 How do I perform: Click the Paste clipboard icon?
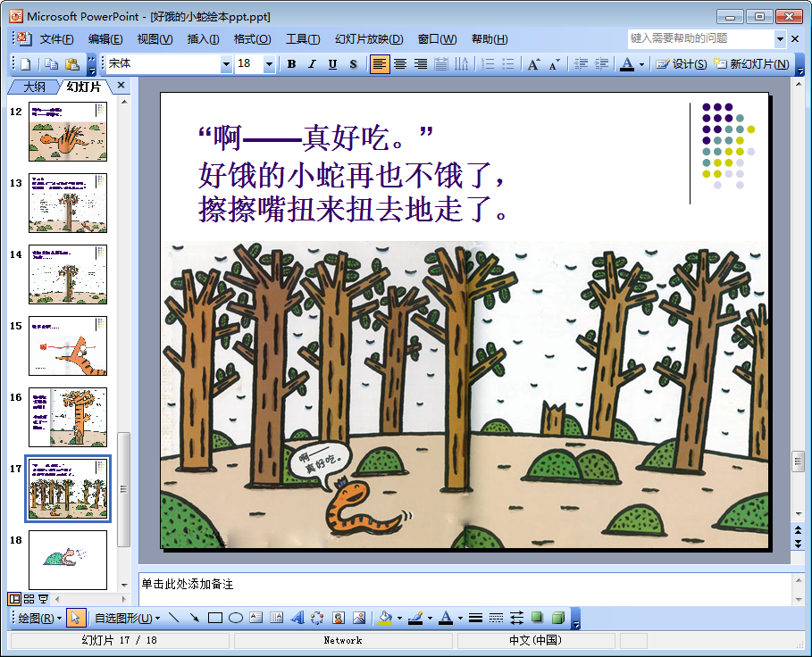(x=72, y=64)
